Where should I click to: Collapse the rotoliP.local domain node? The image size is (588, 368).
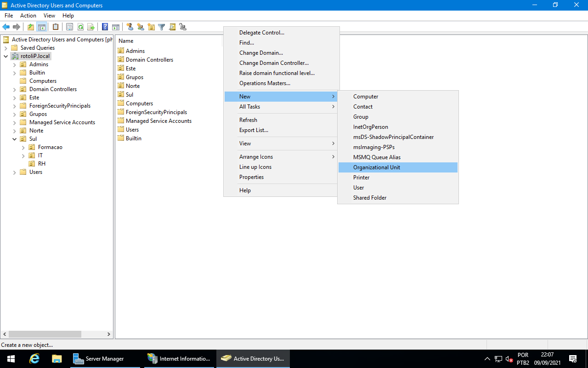pos(6,56)
